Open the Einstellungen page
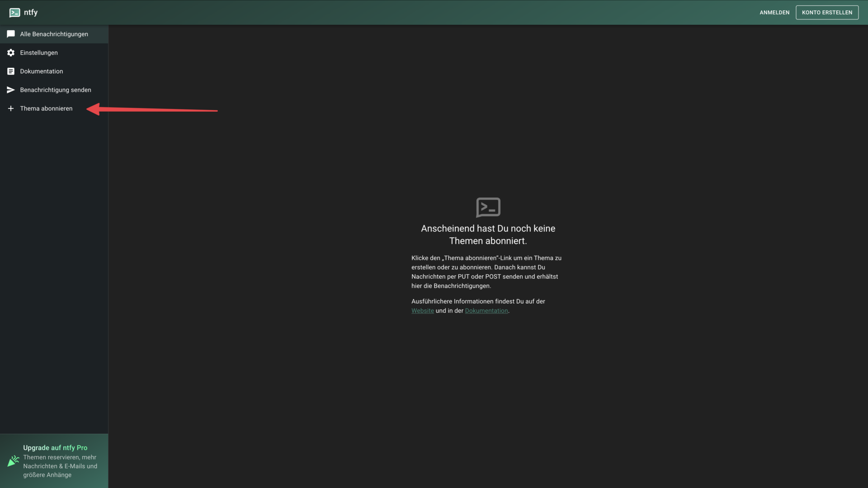The width and height of the screenshot is (868, 488). [x=39, y=53]
